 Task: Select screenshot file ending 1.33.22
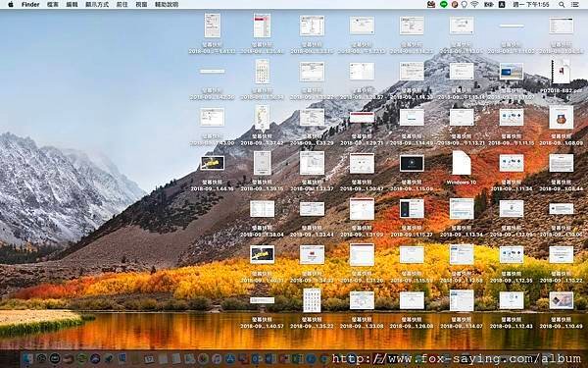(312, 72)
